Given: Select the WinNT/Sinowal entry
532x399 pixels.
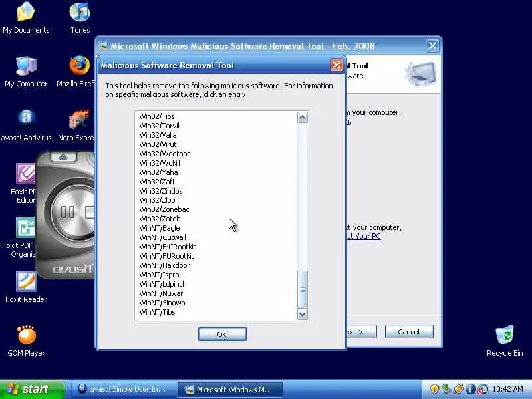Looking at the screenshot, I should click(163, 303).
